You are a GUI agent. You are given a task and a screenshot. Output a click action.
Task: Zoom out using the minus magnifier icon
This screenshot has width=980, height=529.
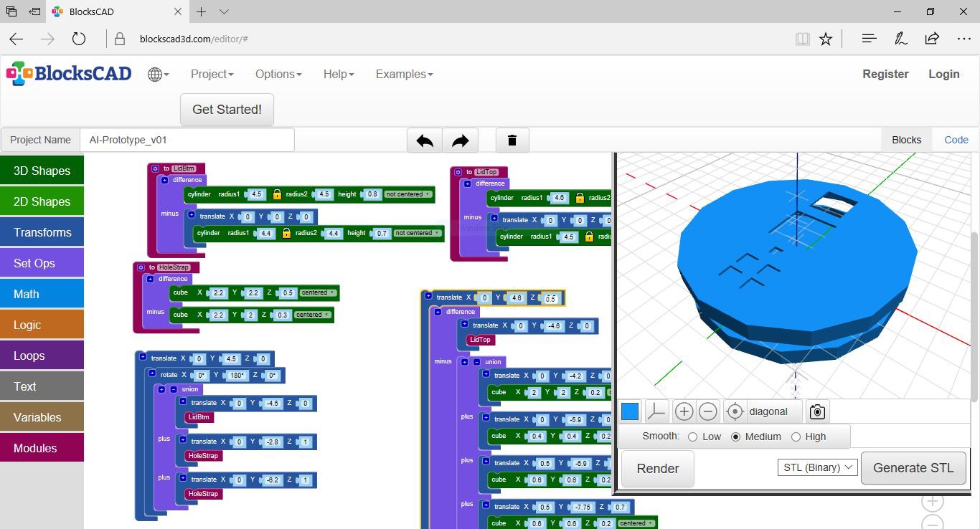pos(708,411)
